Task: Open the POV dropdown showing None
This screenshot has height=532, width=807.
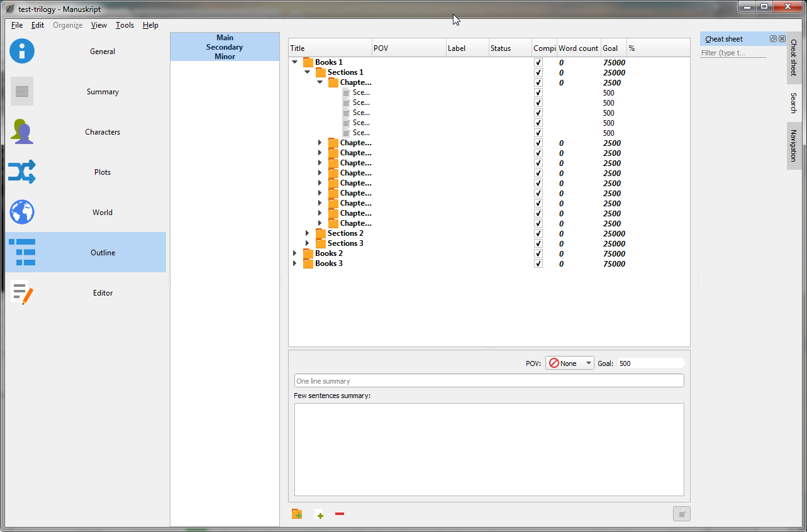Action: pyautogui.click(x=569, y=362)
